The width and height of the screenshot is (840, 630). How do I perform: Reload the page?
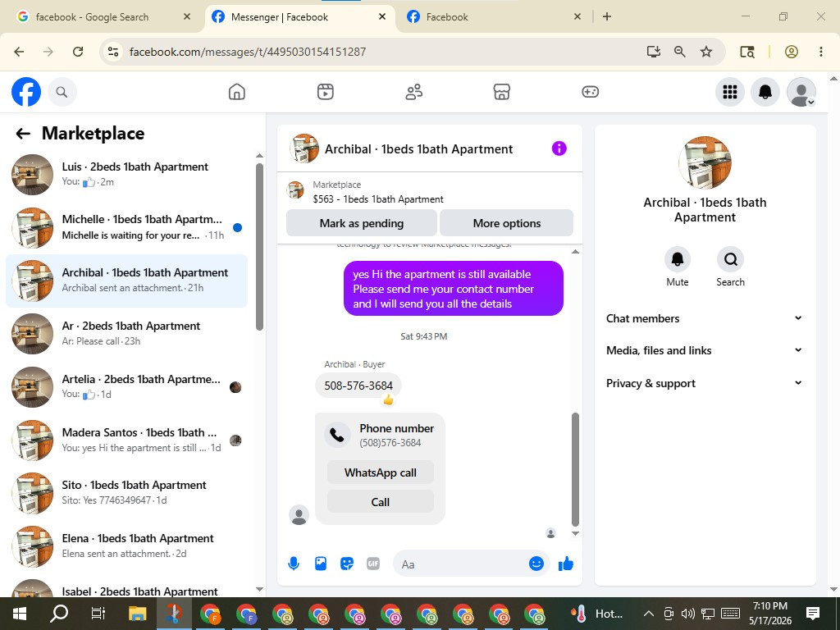tap(78, 52)
